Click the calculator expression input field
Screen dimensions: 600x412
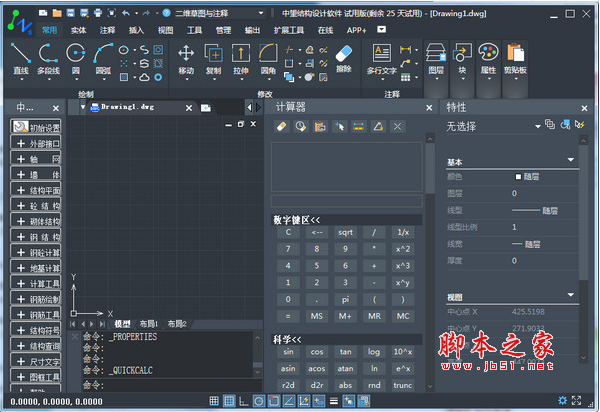(x=346, y=201)
